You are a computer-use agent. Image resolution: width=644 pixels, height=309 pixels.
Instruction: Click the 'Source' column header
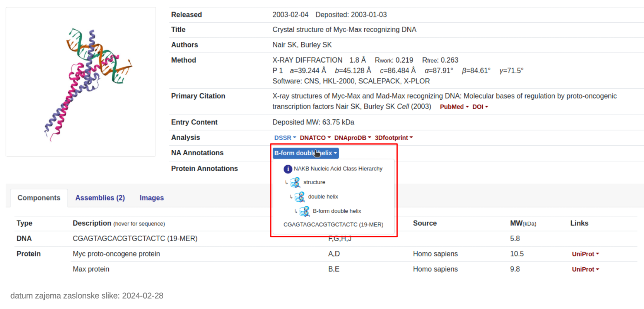coord(425,223)
